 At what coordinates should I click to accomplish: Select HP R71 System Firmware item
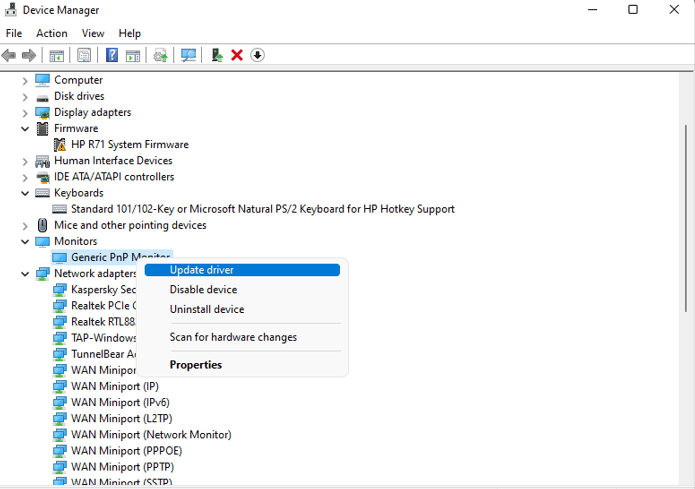click(130, 145)
